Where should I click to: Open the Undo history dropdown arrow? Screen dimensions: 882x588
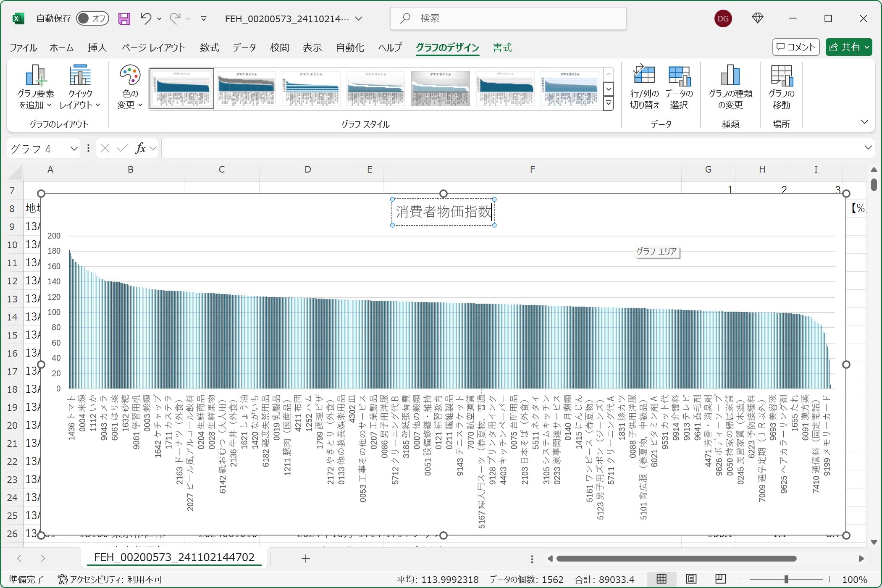coord(159,18)
